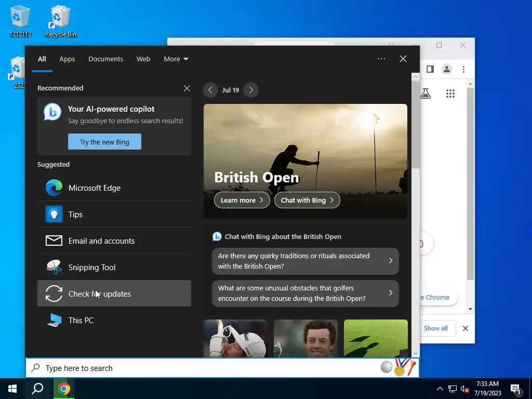Screen dimensions: 532x399
Task: Click Try the new Bing button
Action: click(104, 142)
